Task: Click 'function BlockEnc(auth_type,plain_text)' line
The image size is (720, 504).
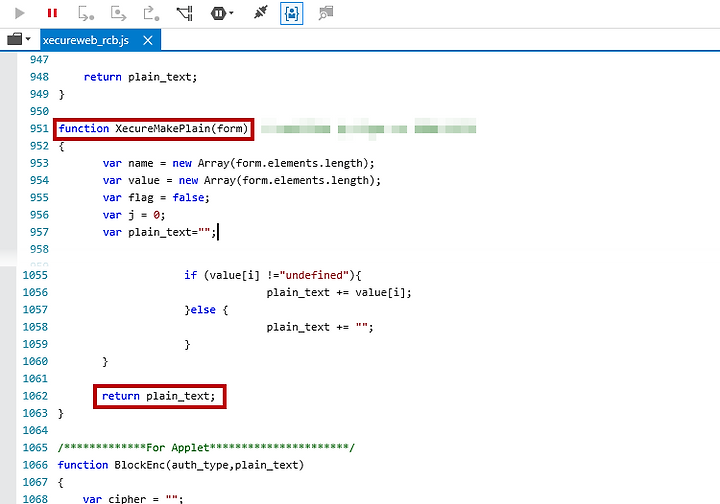Action: (x=181, y=465)
